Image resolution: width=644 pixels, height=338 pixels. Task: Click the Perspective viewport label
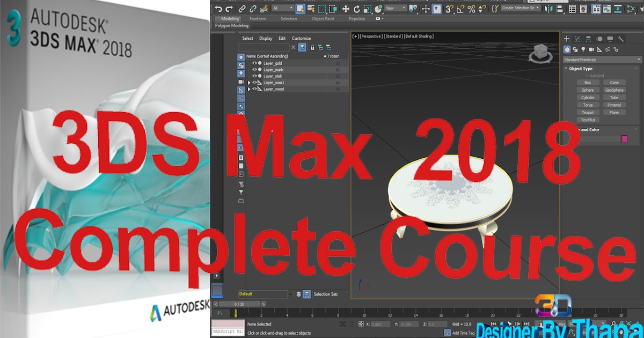click(x=371, y=36)
